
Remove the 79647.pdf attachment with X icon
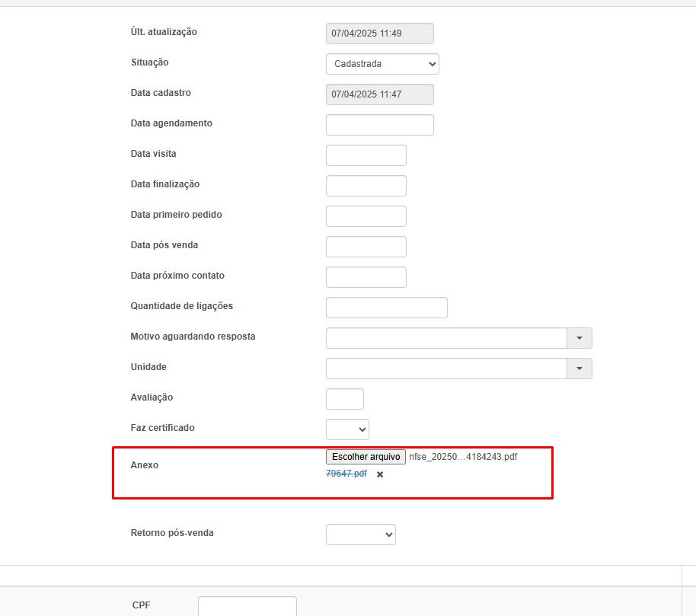380,474
